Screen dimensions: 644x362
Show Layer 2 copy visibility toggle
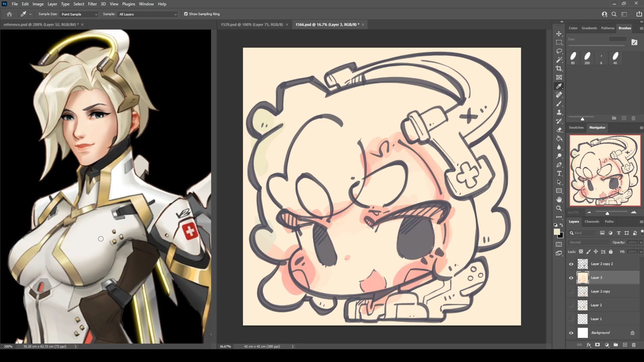(x=571, y=292)
